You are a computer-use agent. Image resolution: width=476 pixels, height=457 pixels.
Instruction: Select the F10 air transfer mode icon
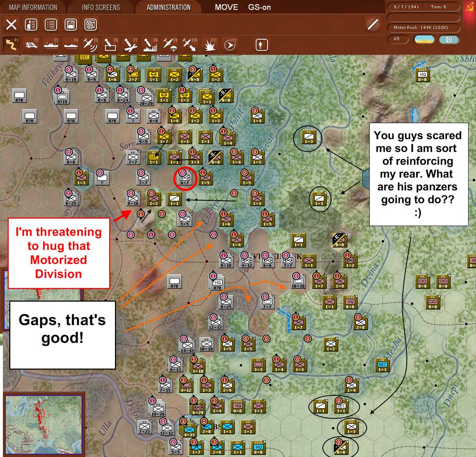pyautogui.click(x=189, y=45)
